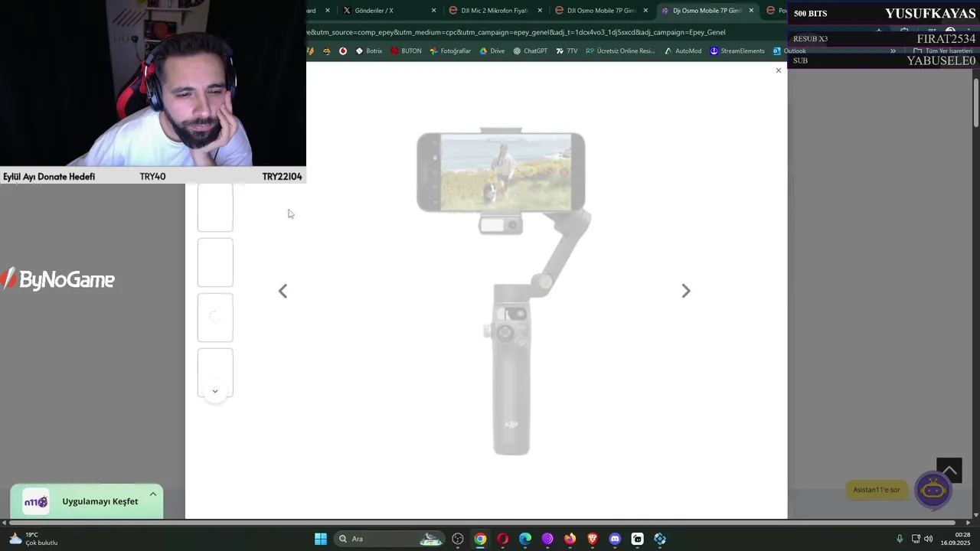Image resolution: width=980 pixels, height=551 pixels.
Task: Focus the browser address bar URL
Action: point(515,32)
